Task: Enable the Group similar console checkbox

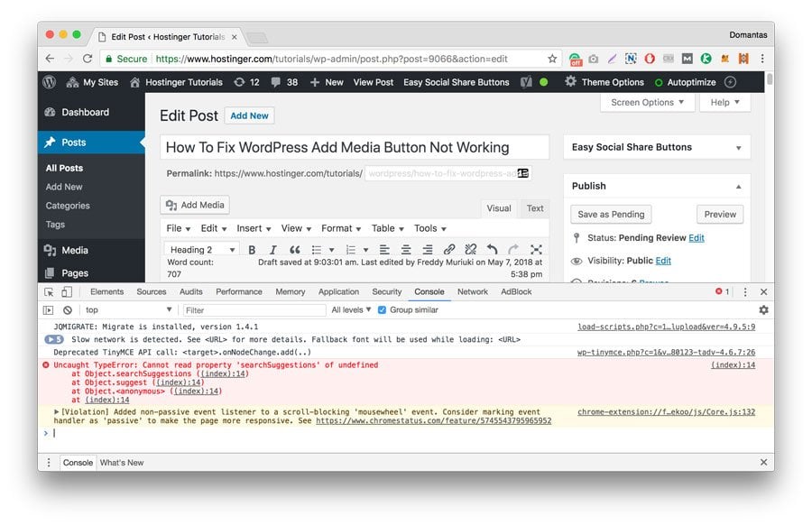Action: pos(383,309)
